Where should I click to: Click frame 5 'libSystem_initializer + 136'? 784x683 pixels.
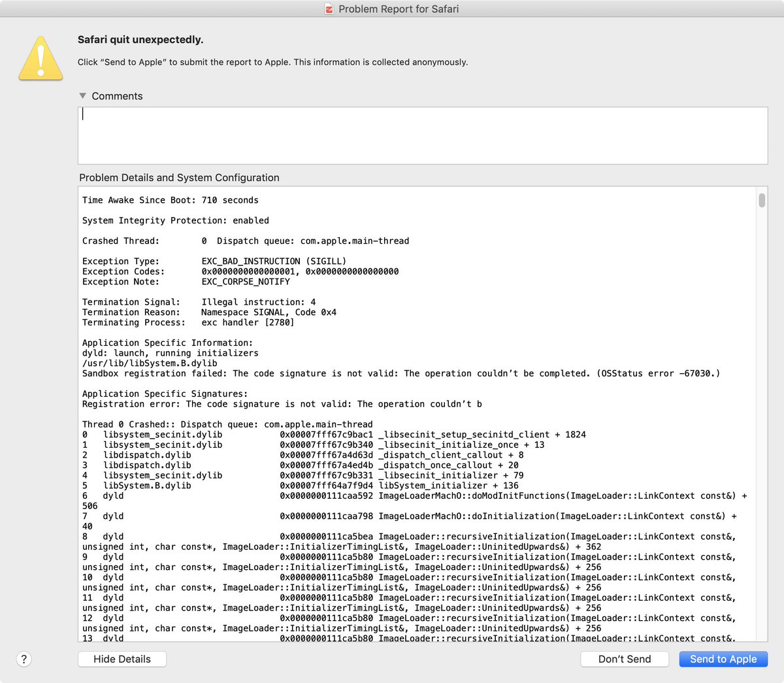pyautogui.click(x=448, y=486)
